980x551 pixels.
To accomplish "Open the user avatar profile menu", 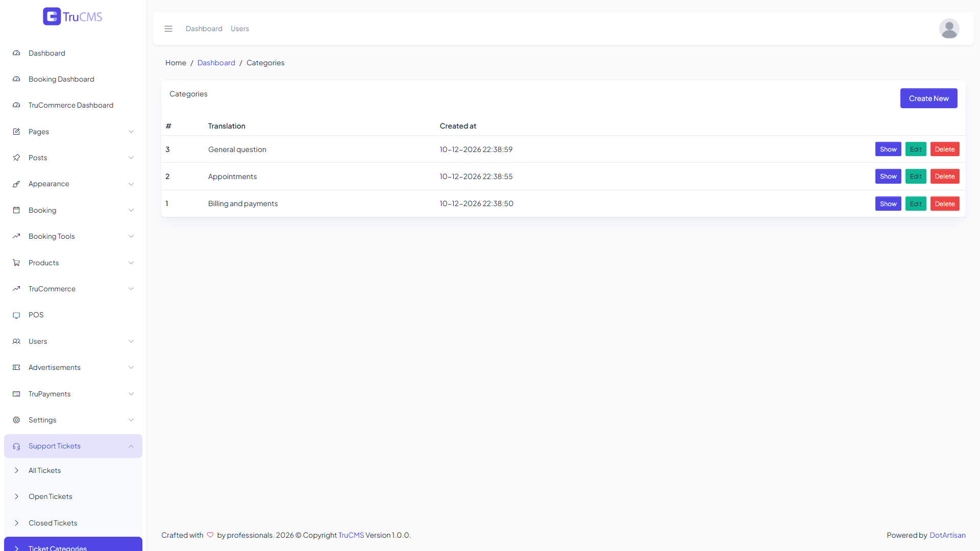I will [x=949, y=29].
